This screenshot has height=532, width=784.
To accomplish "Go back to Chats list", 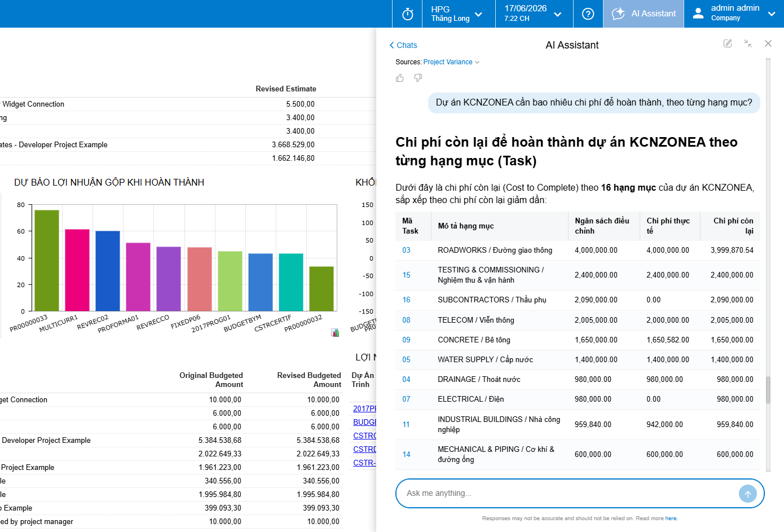I will [x=403, y=45].
